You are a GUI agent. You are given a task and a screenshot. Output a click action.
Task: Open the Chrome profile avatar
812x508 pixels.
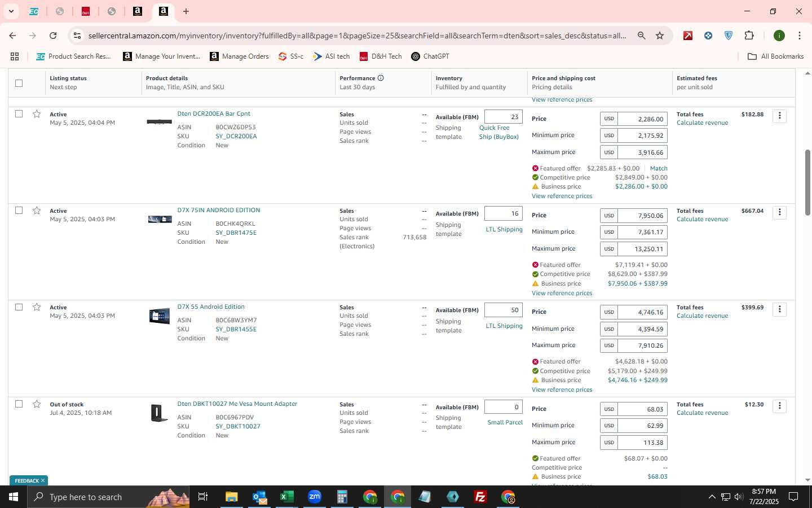[x=779, y=36]
